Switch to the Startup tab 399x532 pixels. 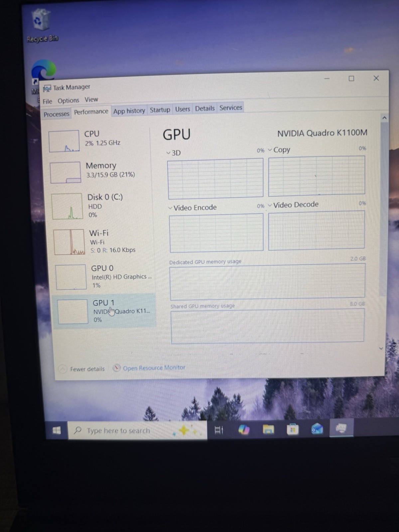click(x=160, y=110)
